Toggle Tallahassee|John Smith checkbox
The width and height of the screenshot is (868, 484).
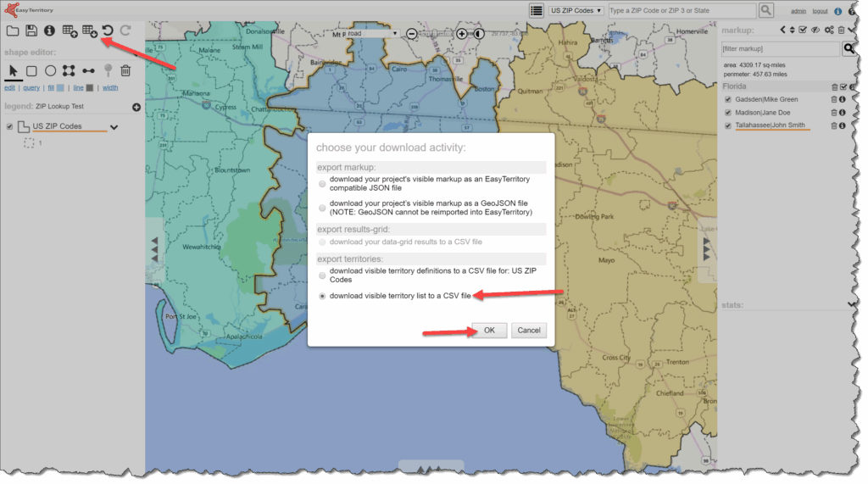point(728,125)
